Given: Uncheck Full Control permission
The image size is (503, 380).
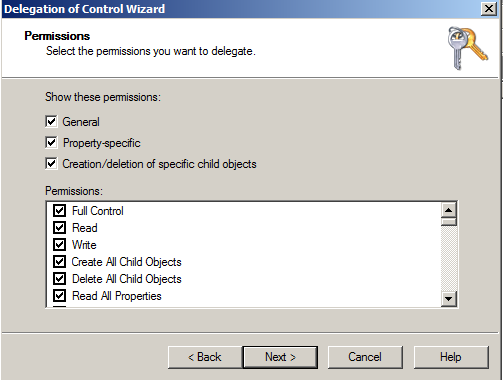Looking at the screenshot, I should (59, 211).
